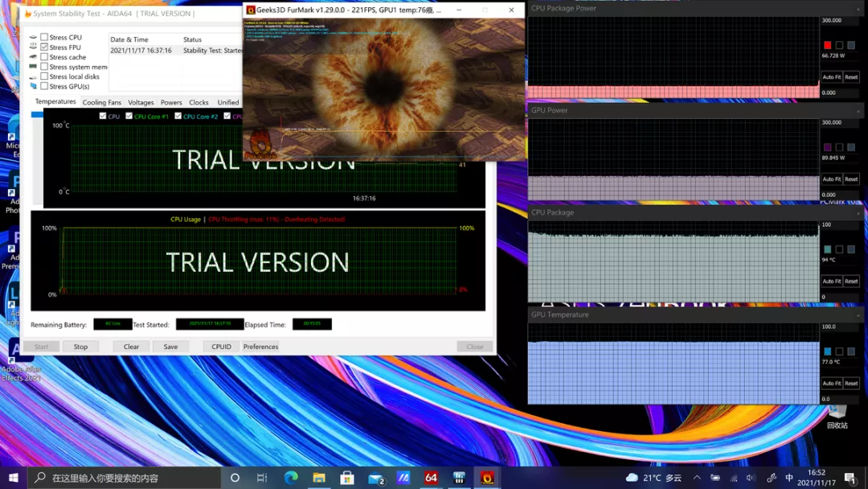Click the red color swatch for CPU Package Power
Viewport: 868px width, 489px height.
point(827,45)
